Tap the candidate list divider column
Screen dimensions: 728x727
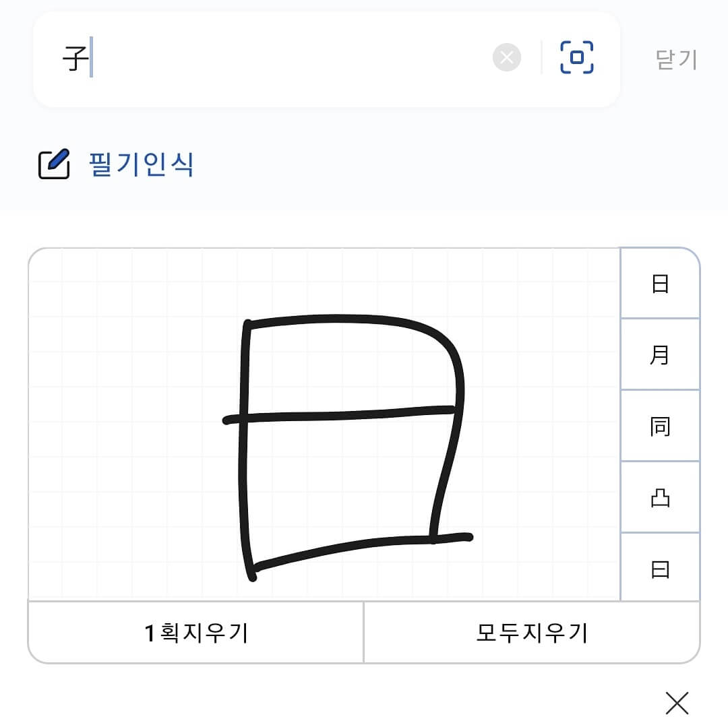[x=619, y=424]
